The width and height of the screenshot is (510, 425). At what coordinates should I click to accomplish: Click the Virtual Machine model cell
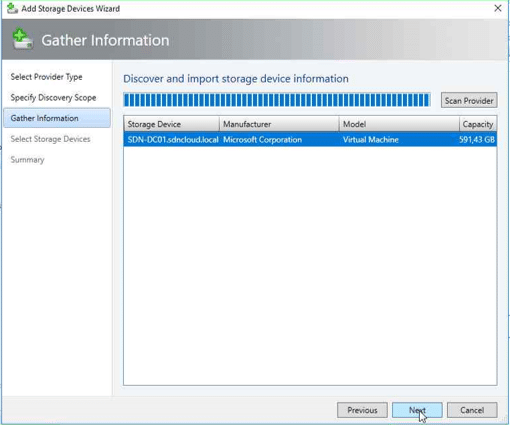[371, 139]
